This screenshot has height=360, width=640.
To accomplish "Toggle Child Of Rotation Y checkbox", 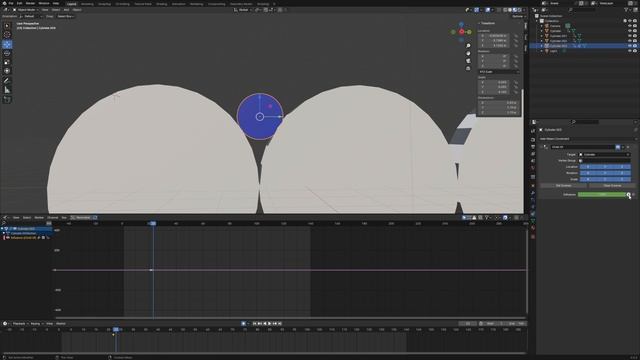I will (605, 173).
